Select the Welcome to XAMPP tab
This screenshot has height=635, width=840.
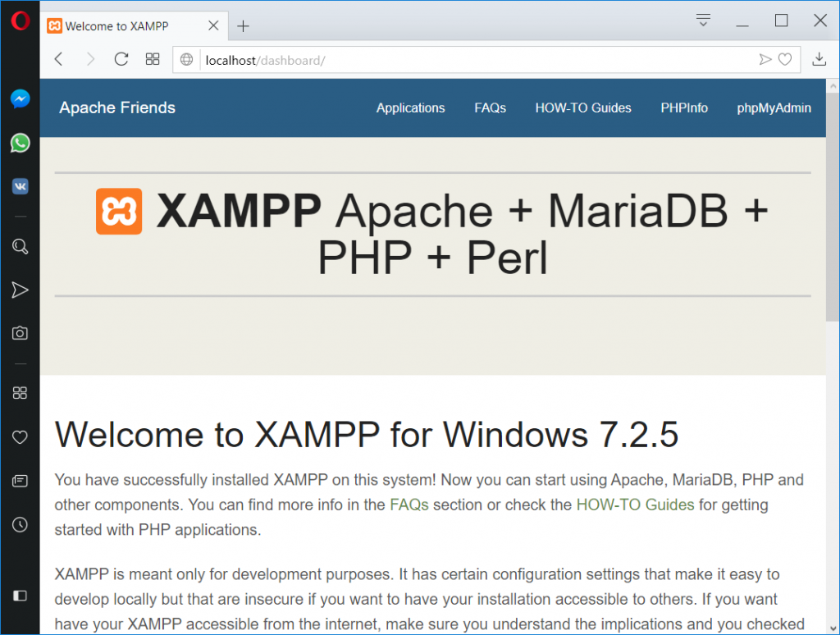pyautogui.click(x=134, y=25)
